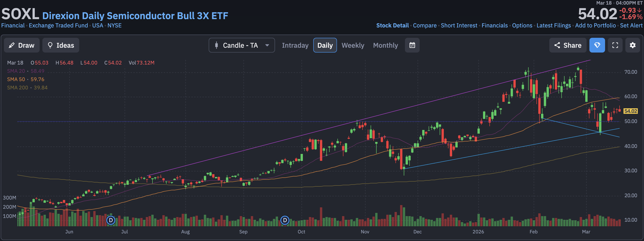The height and width of the screenshot is (241, 644).
Task: Click the Set Alert link
Action: tap(631, 26)
